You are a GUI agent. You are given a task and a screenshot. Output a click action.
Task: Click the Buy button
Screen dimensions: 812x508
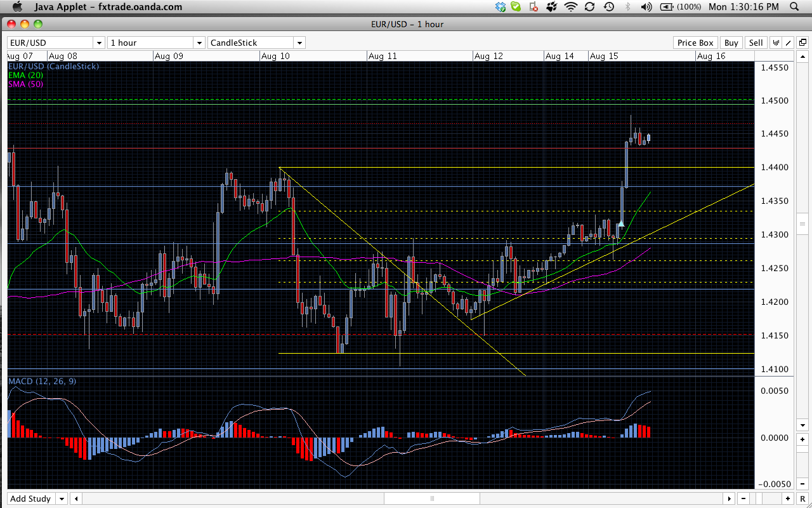tap(731, 43)
